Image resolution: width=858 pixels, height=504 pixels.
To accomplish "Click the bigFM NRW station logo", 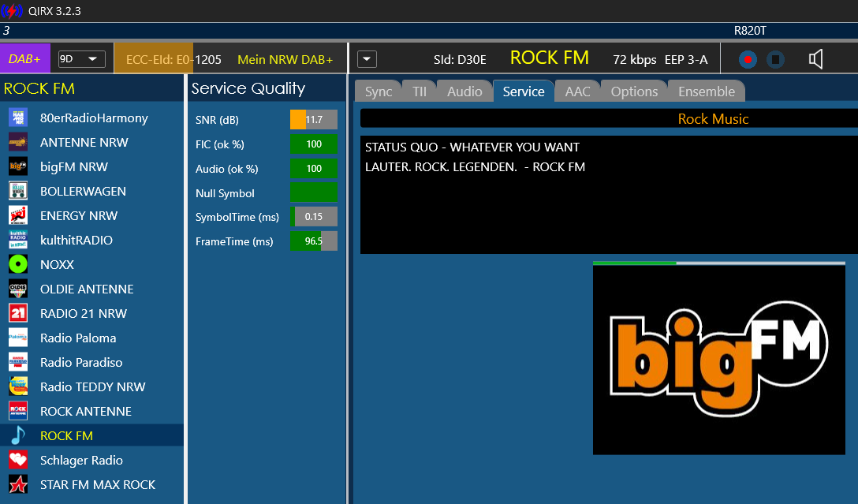I will tap(18, 167).
